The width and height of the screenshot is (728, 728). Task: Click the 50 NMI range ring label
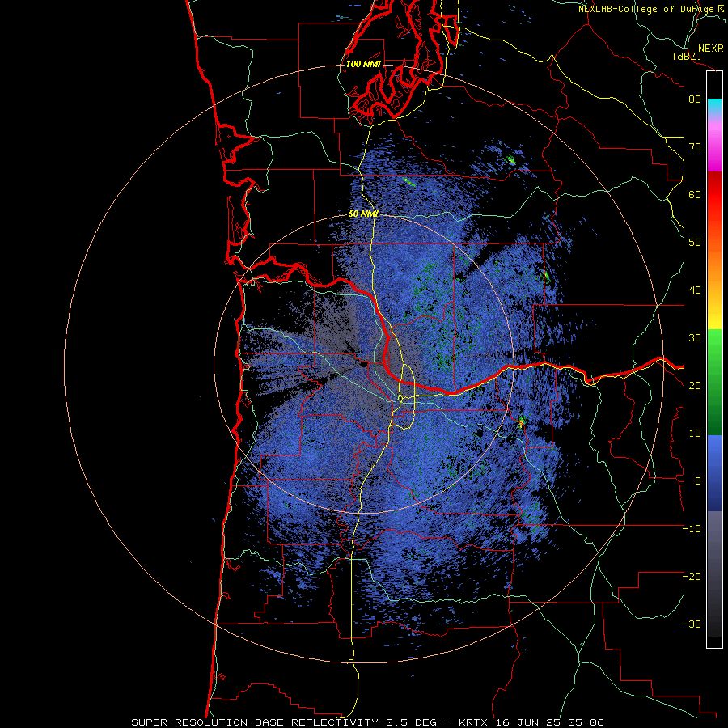click(x=363, y=214)
